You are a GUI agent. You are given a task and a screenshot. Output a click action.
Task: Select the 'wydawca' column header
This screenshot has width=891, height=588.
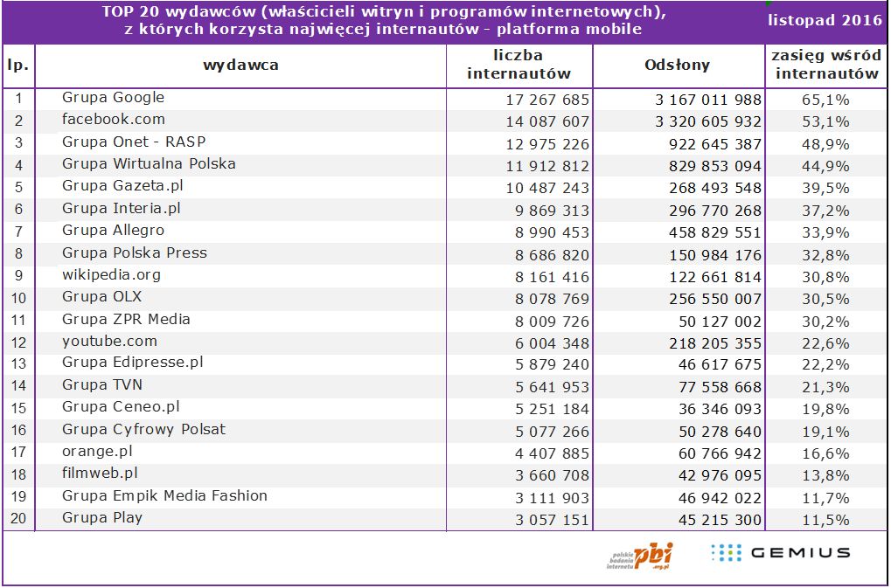click(241, 66)
